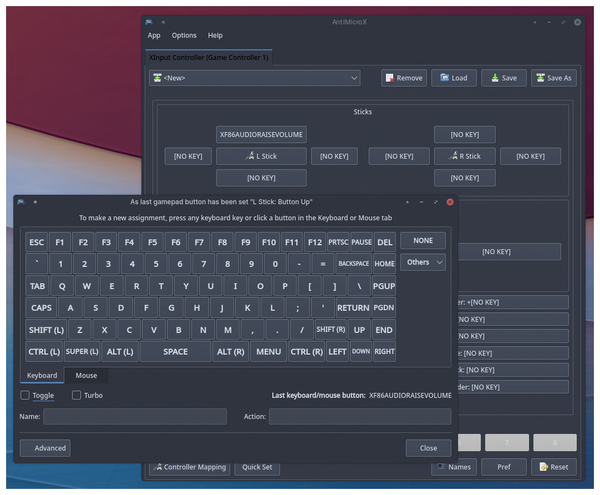Viewport: 600px width, 495px height.
Task: Expand the <New> profile dropdown
Action: (x=255, y=78)
